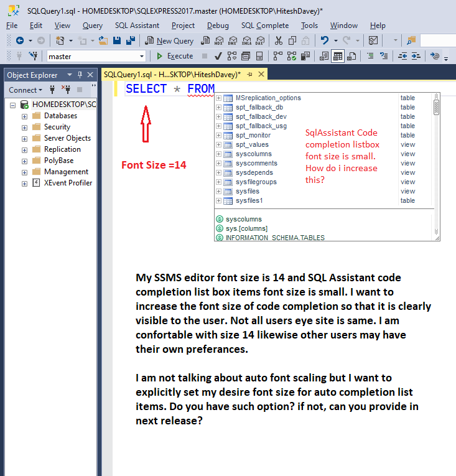Image resolution: width=456 pixels, height=476 pixels.
Task: Click the Increase Indent icon
Action: pos(416,56)
